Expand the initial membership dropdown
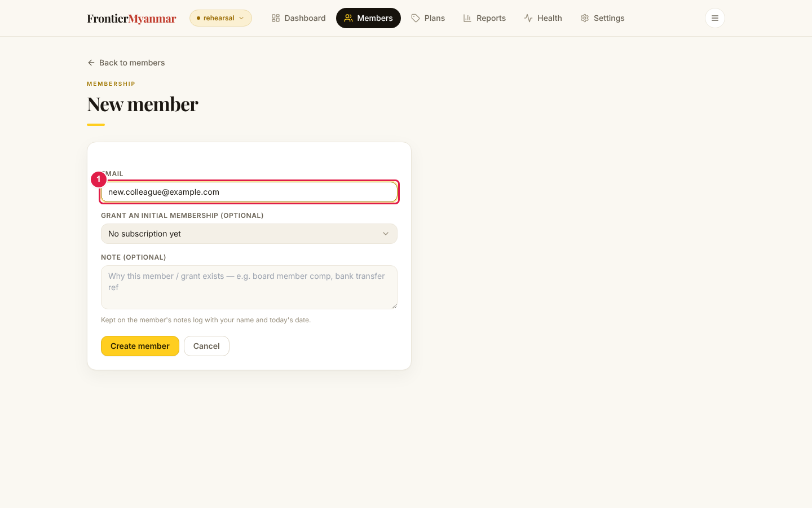Screen dimensions: 812x508 pyautogui.click(x=249, y=234)
